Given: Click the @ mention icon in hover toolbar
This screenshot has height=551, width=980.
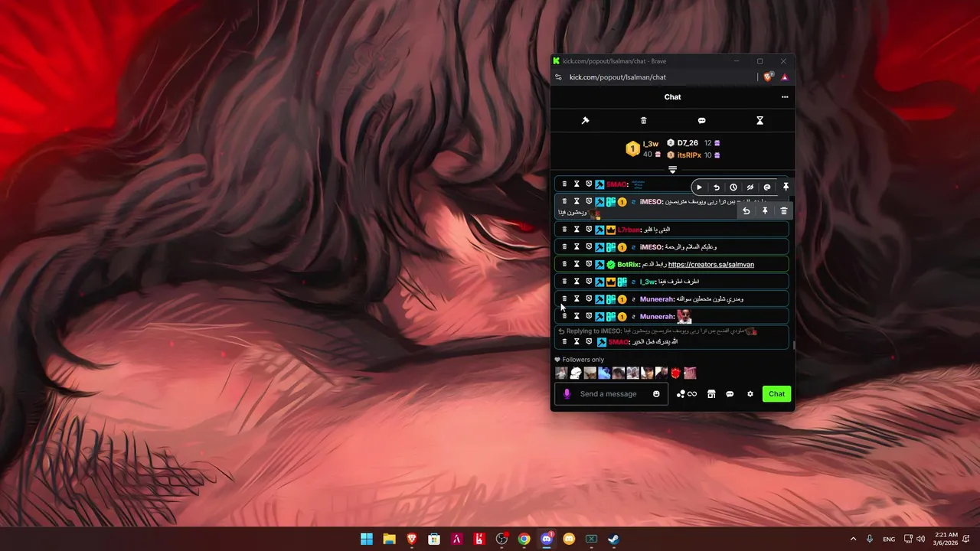Looking at the screenshot, I should click(x=767, y=187).
